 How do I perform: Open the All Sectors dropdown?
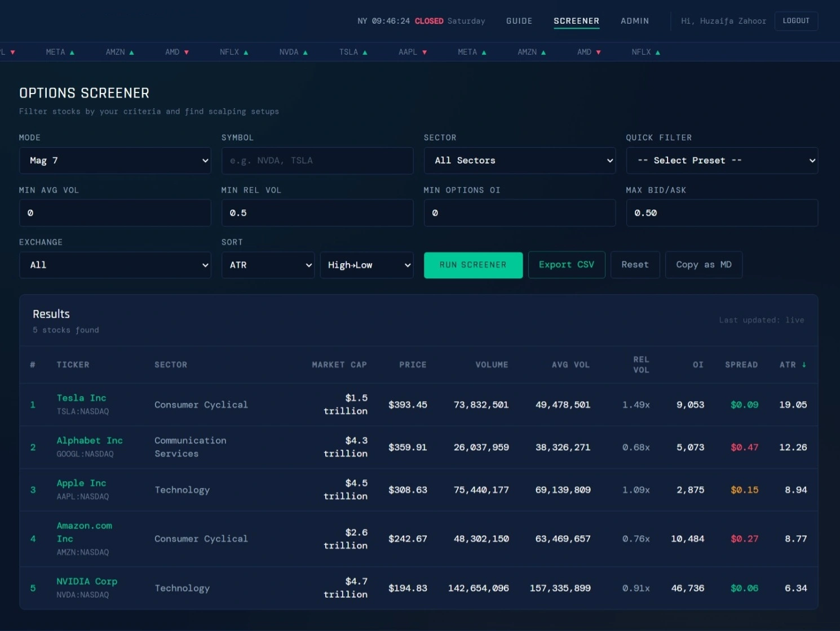[x=520, y=161]
